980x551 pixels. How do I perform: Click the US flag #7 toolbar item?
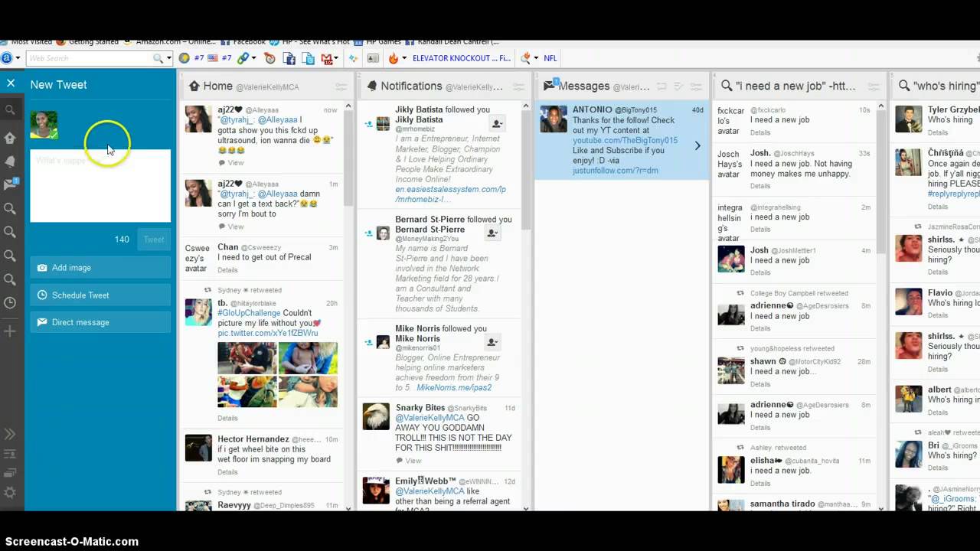tap(221, 58)
